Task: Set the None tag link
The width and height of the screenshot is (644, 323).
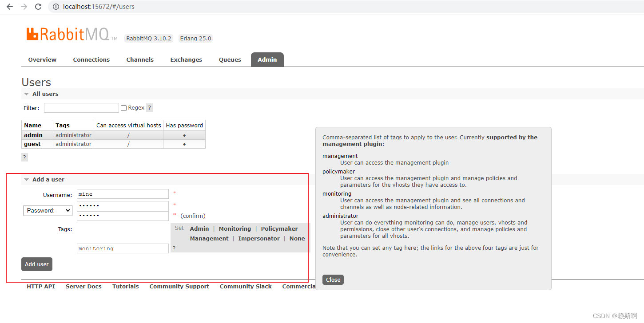Action: (297, 239)
